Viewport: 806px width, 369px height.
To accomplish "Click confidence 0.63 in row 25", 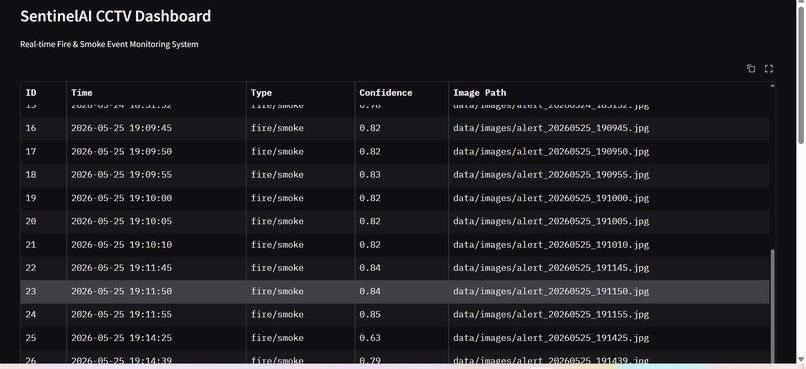I will pyautogui.click(x=401, y=338).
